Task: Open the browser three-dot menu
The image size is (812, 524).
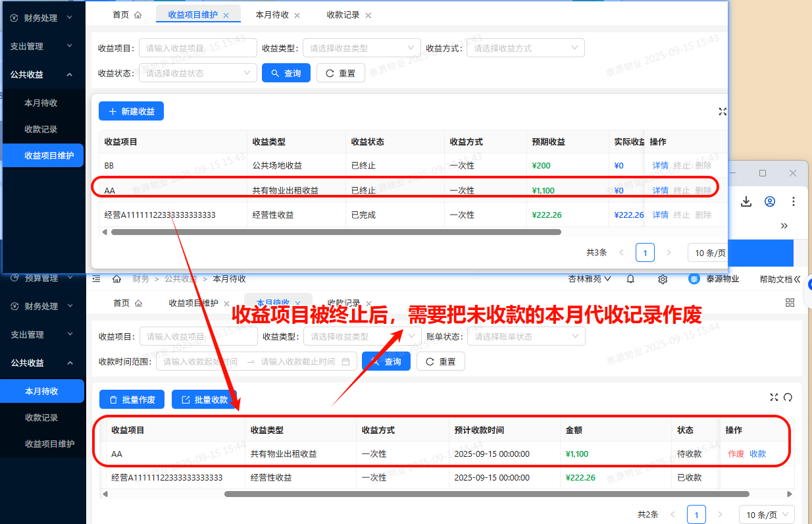Action: pos(794,201)
